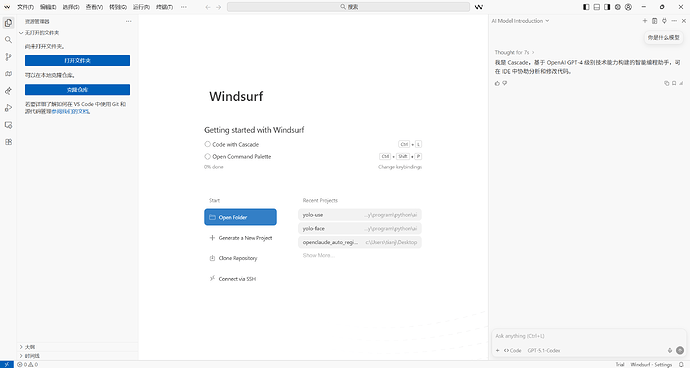Open Explorer panel more actions ellipsis

click(128, 21)
